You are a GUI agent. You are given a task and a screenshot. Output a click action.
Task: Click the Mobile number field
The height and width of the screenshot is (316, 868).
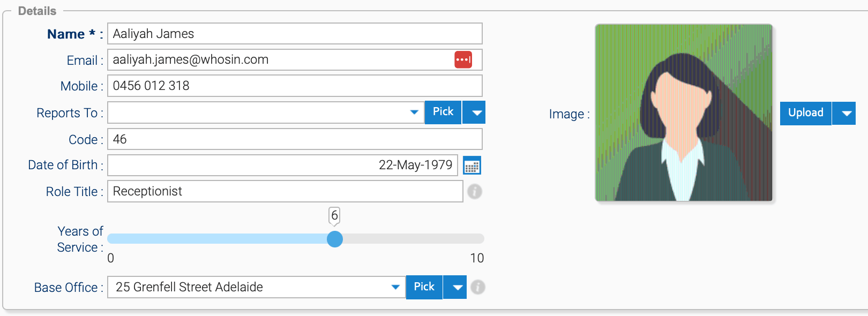[295, 86]
